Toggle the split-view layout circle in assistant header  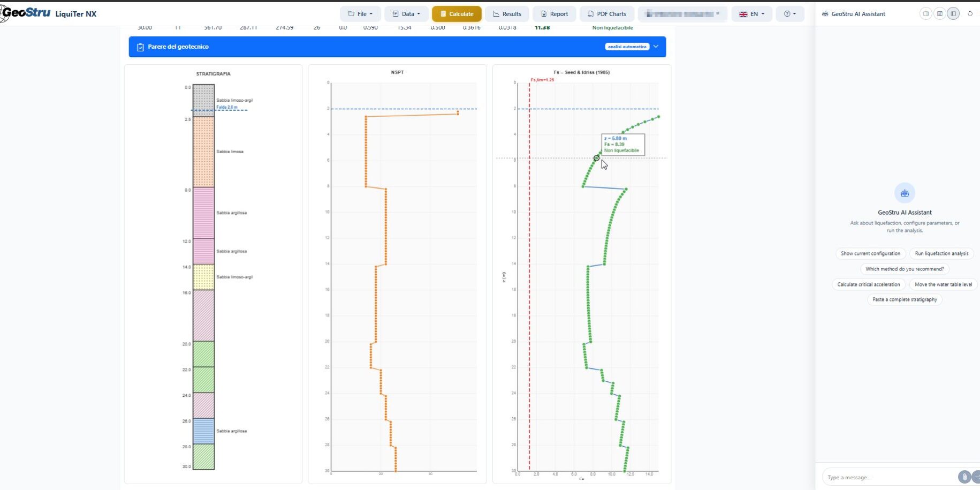[953, 13]
